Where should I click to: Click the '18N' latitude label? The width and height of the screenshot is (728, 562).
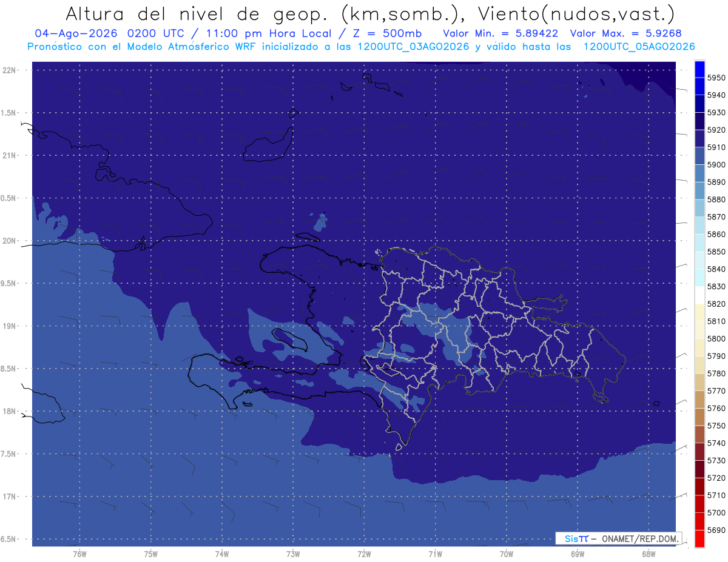coord(9,411)
